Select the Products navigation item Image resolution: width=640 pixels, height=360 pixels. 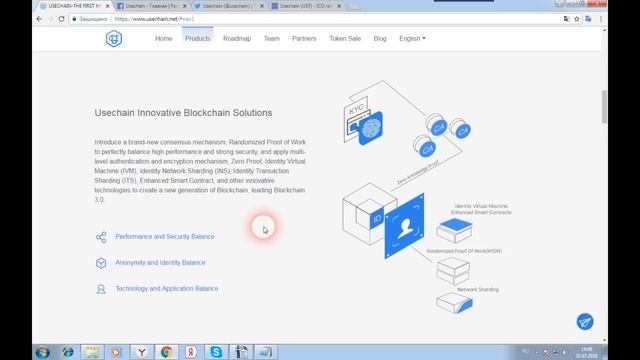coord(198,38)
